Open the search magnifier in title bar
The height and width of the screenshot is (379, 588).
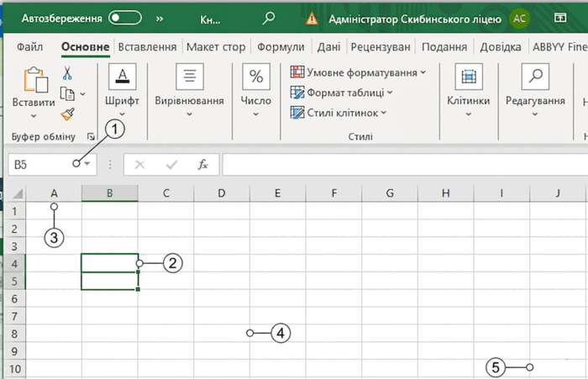[269, 18]
